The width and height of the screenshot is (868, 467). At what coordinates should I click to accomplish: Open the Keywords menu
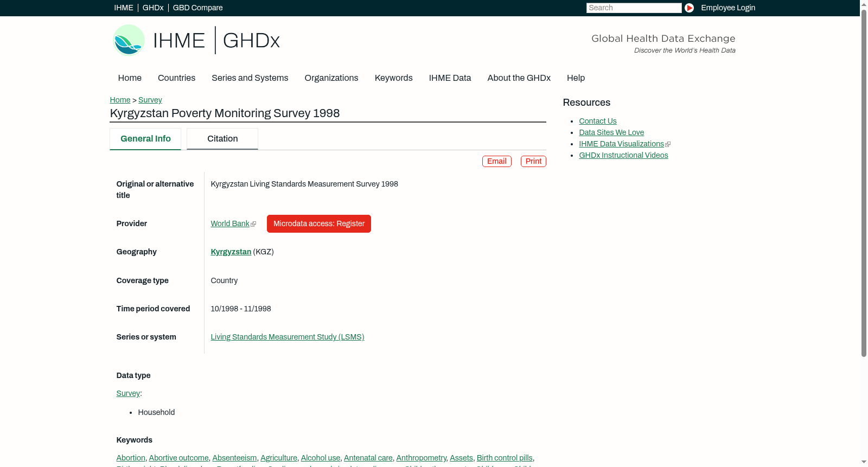393,78
